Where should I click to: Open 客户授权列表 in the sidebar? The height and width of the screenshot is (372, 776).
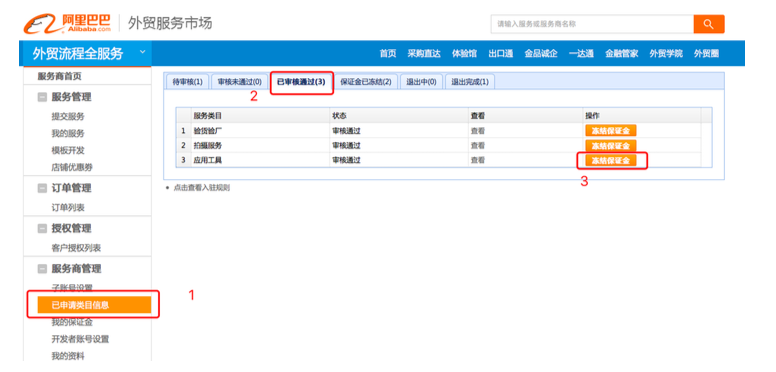pyautogui.click(x=76, y=248)
